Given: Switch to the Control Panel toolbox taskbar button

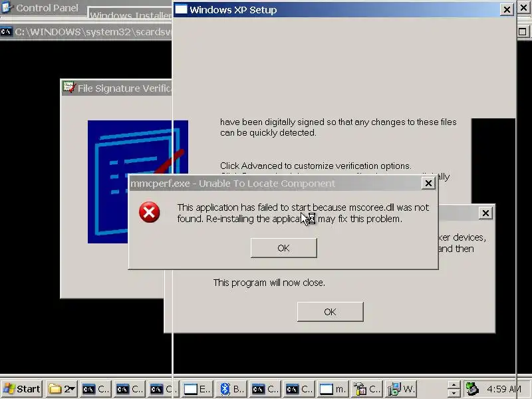Looking at the screenshot, I should coord(367,389).
